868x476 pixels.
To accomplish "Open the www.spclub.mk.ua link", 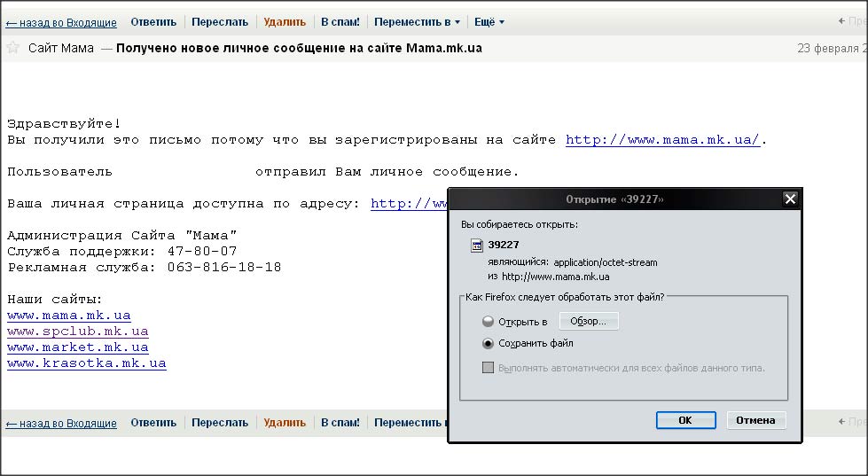I will click(77, 332).
